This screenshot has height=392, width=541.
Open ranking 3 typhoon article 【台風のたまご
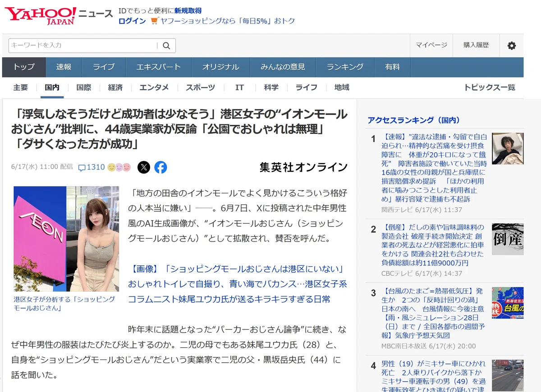433,313
